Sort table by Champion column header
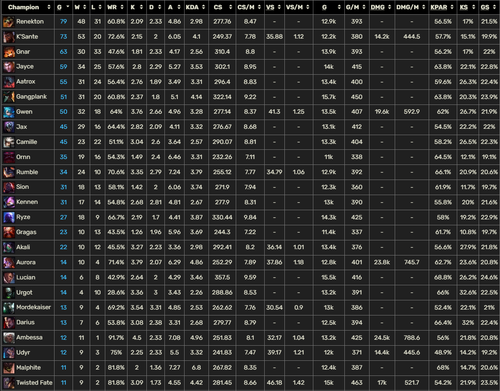The image size is (500, 391). tap(28, 7)
